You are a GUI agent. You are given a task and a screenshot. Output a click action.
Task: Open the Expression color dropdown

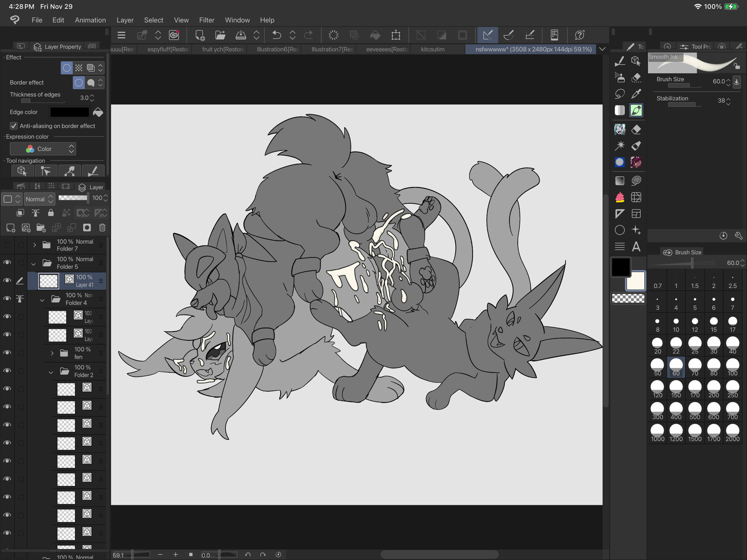43,149
